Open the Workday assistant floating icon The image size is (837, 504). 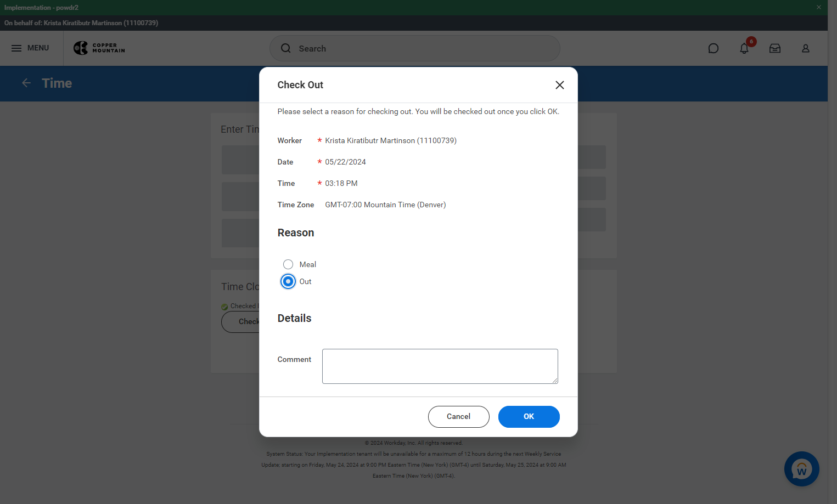click(x=802, y=469)
